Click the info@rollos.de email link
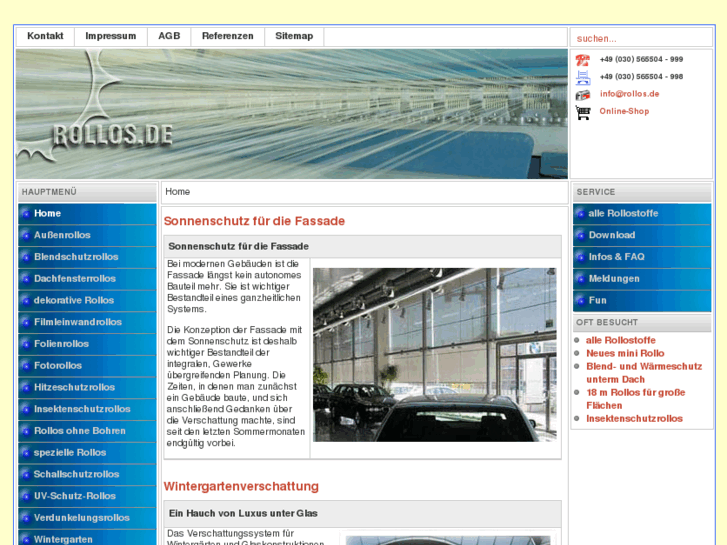Image resolution: width=727 pixels, height=545 pixels. click(629, 94)
